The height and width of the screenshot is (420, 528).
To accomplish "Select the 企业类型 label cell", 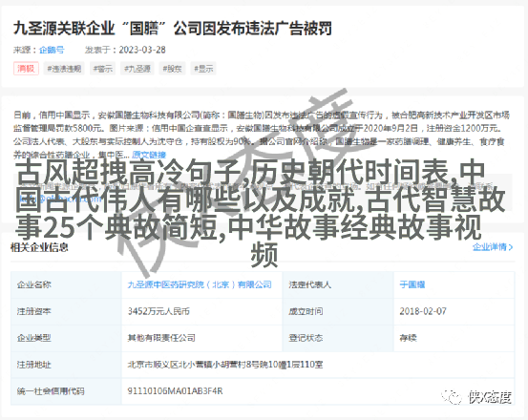I will (66, 338).
